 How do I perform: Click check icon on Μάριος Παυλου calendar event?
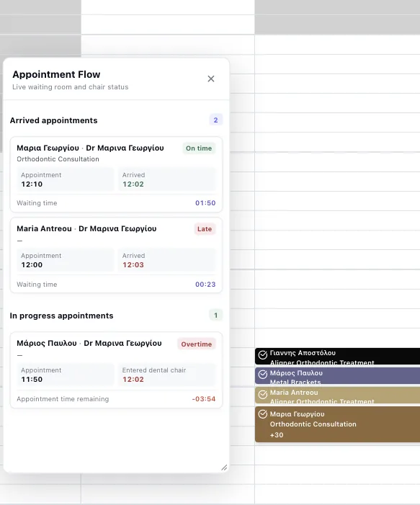(x=263, y=374)
